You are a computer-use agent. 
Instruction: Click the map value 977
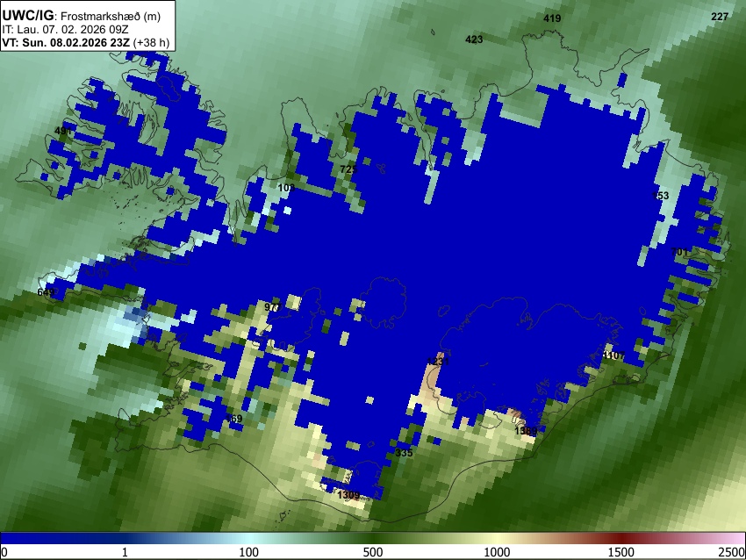[x=273, y=307]
